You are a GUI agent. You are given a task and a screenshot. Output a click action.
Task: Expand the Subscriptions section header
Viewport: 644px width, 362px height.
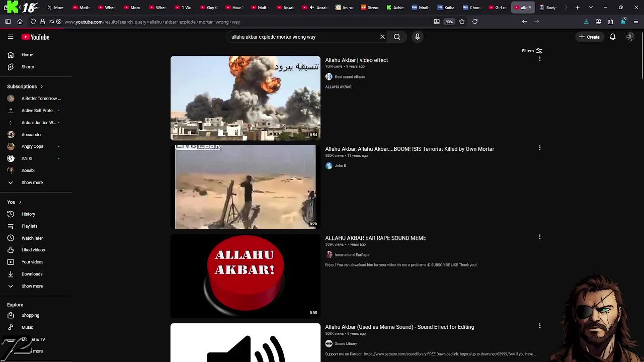(25, 86)
